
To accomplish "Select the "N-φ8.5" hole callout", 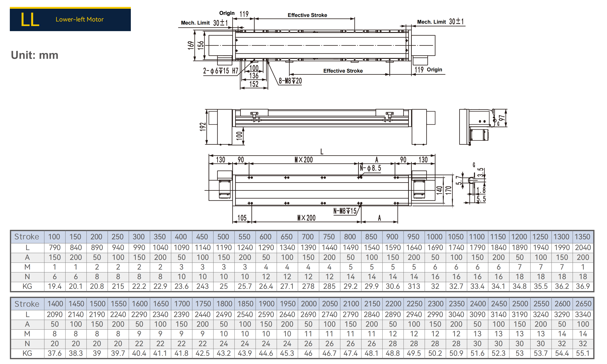I will coord(370,168).
